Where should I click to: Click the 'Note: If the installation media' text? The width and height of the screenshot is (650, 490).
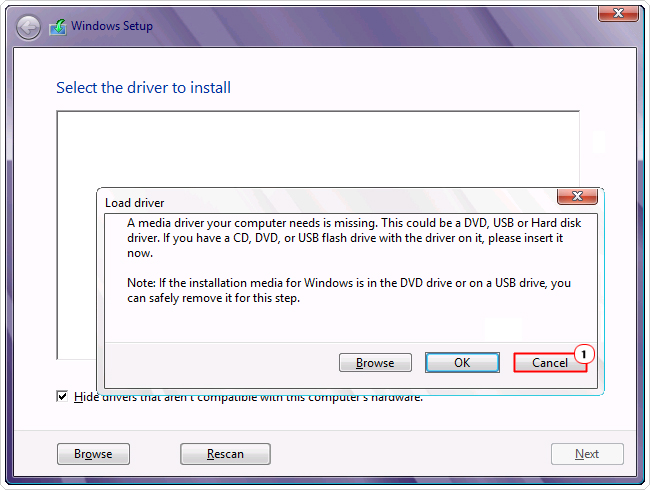(x=349, y=290)
